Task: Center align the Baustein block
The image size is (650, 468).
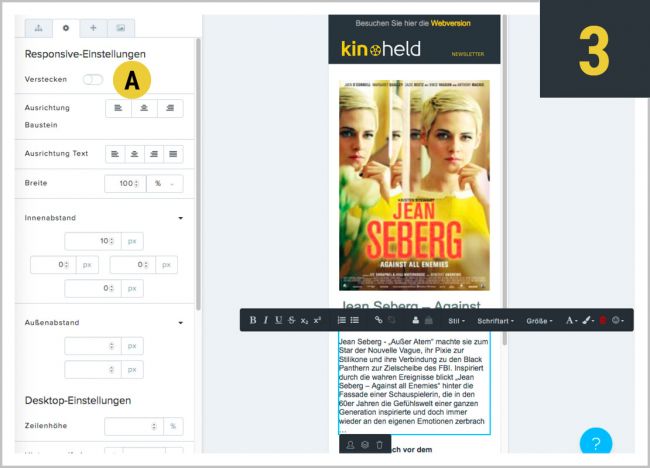Action: (x=145, y=109)
